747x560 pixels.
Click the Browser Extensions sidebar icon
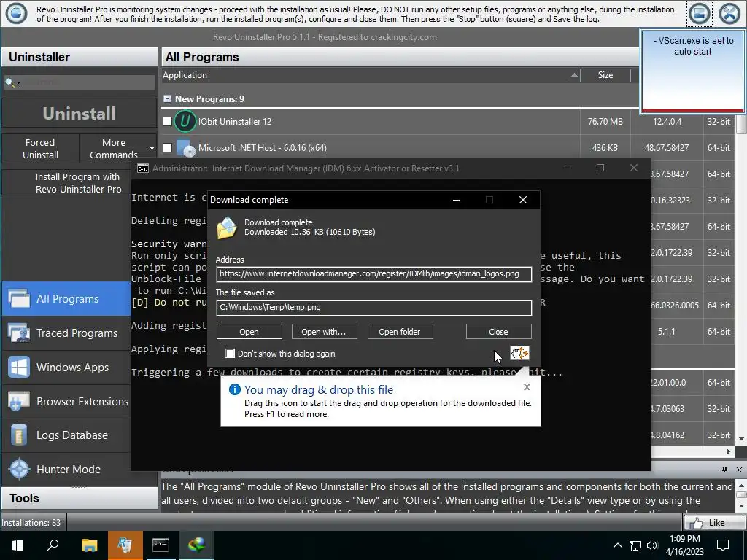(19, 402)
